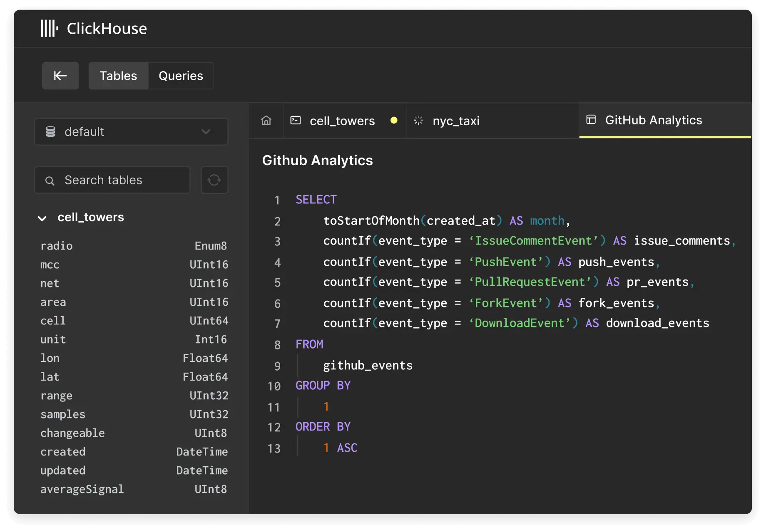Screen dimensions: 766x532
Task: Select the updated column row
Action: click(134, 470)
